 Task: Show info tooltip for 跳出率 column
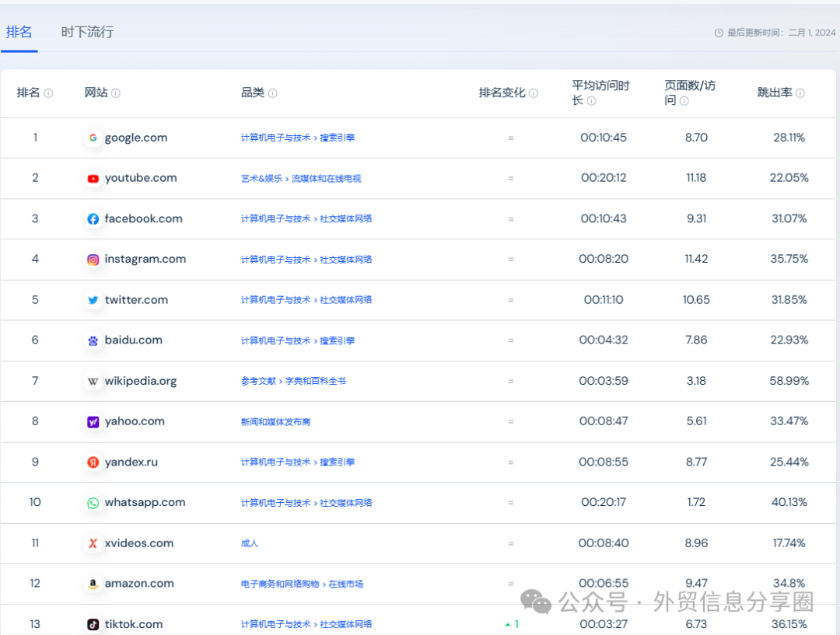[x=800, y=93]
